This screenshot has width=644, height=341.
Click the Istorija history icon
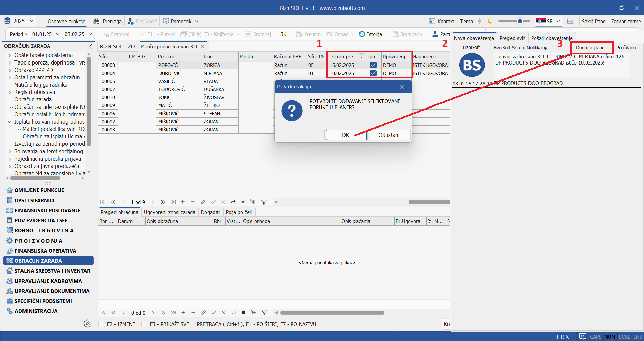[x=362, y=34]
